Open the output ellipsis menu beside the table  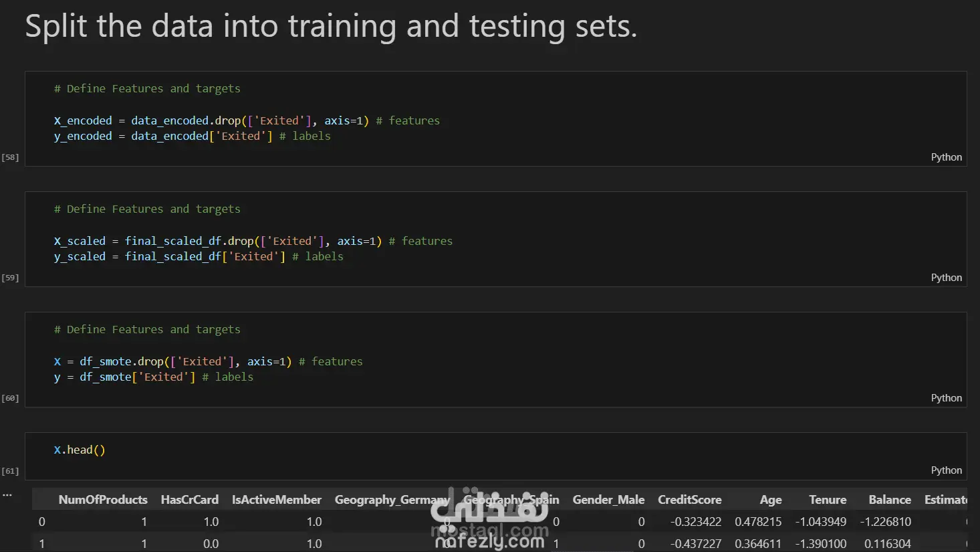click(x=7, y=495)
